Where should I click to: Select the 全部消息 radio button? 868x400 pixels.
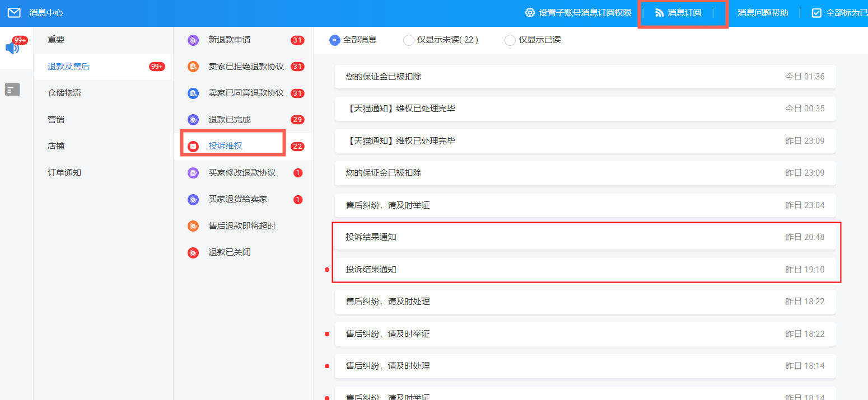335,40
